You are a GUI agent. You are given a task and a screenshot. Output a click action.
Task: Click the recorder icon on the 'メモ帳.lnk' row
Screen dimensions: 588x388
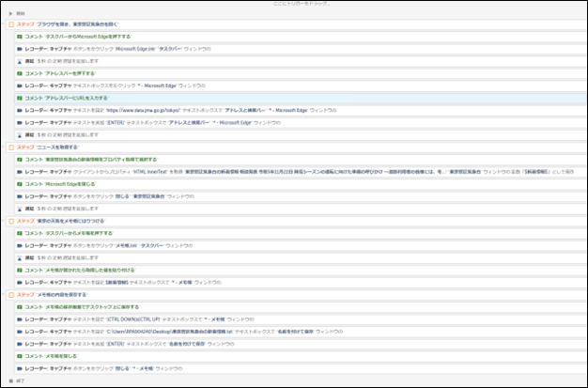(x=20, y=245)
